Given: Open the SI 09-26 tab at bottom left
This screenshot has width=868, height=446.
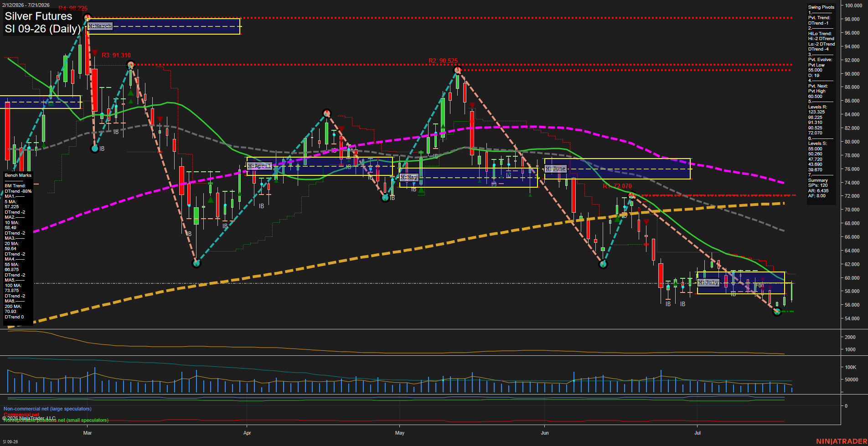Looking at the screenshot, I should [10, 441].
